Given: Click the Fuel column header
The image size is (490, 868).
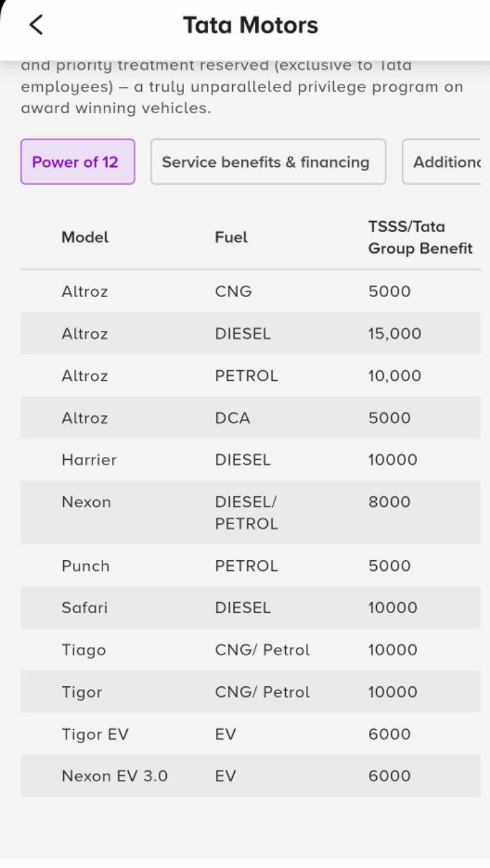Looking at the screenshot, I should (x=231, y=237).
